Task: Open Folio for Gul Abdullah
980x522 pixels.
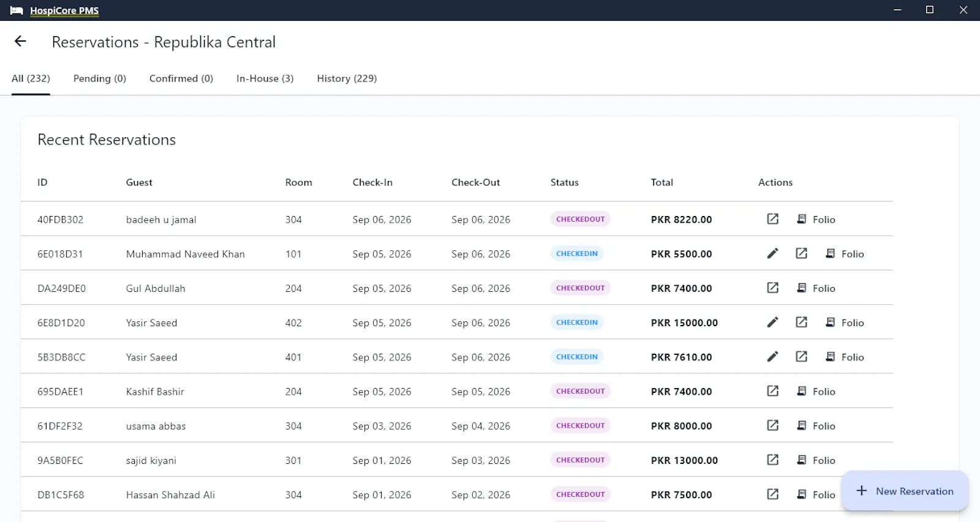Action: (x=816, y=288)
